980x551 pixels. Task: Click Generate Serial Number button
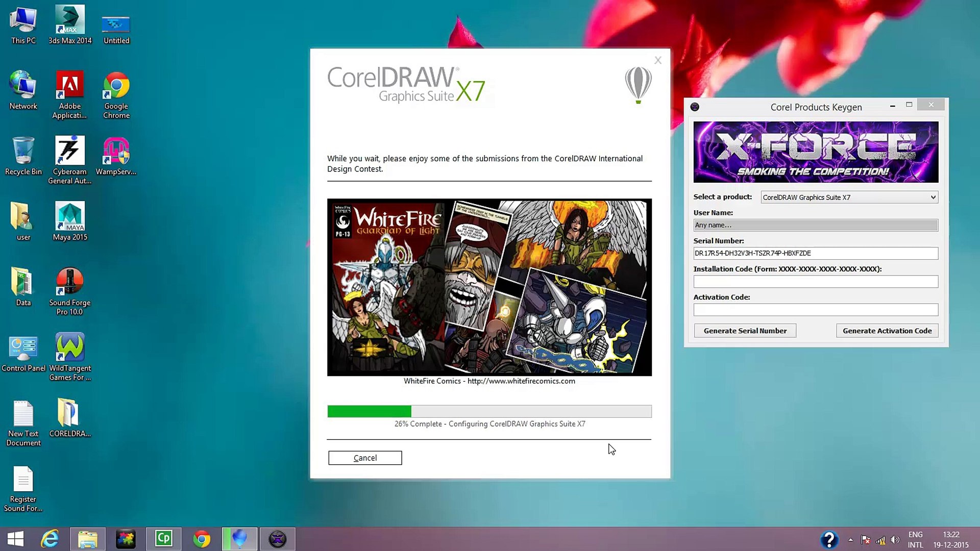point(745,331)
